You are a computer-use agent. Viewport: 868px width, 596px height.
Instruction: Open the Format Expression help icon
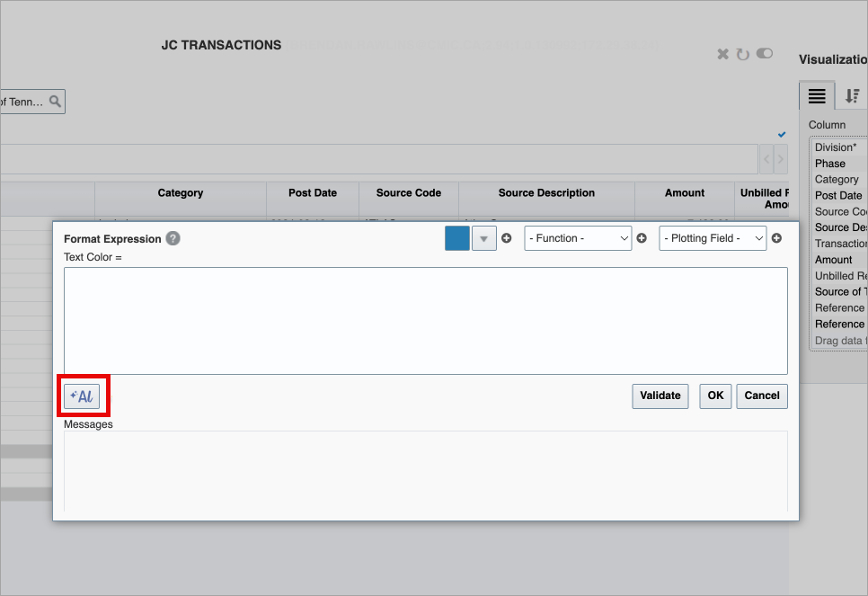[x=172, y=239]
